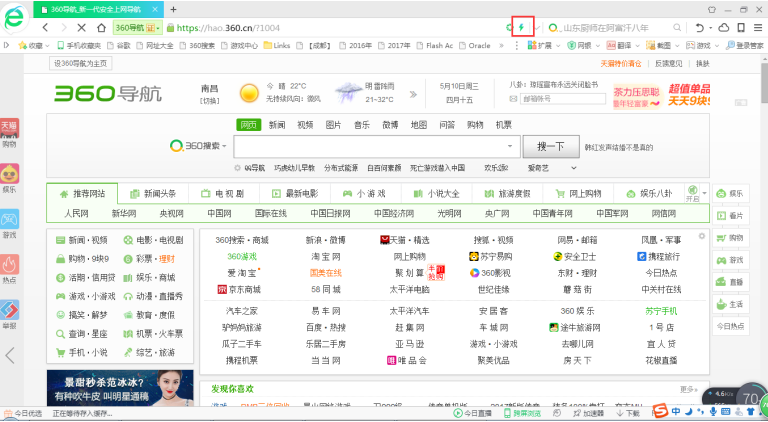This screenshot has height=422, width=768.
Task: Stop loading the page
Action: (80, 27)
